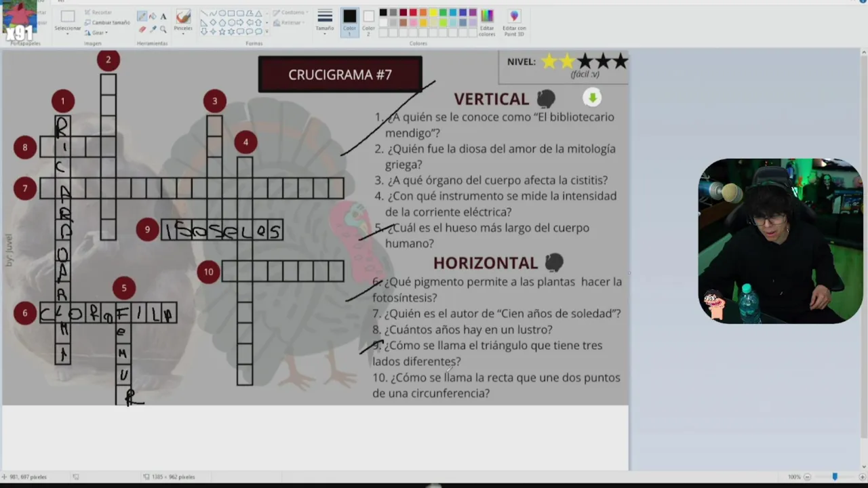
Task: Click the HORIZONTAL heading on canvas
Action: (x=485, y=263)
